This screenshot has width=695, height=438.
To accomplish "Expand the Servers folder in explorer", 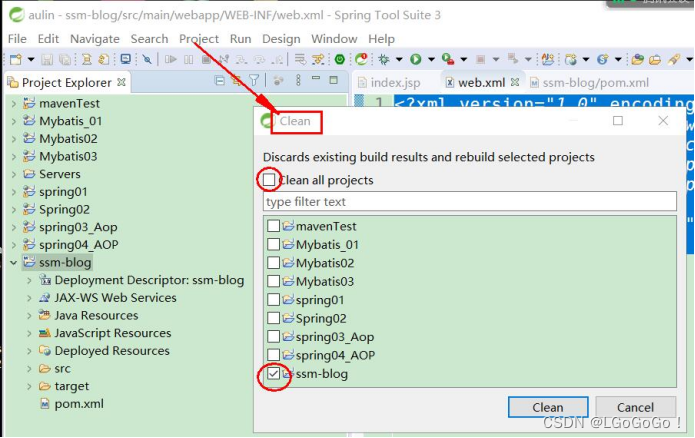I will pyautogui.click(x=14, y=174).
